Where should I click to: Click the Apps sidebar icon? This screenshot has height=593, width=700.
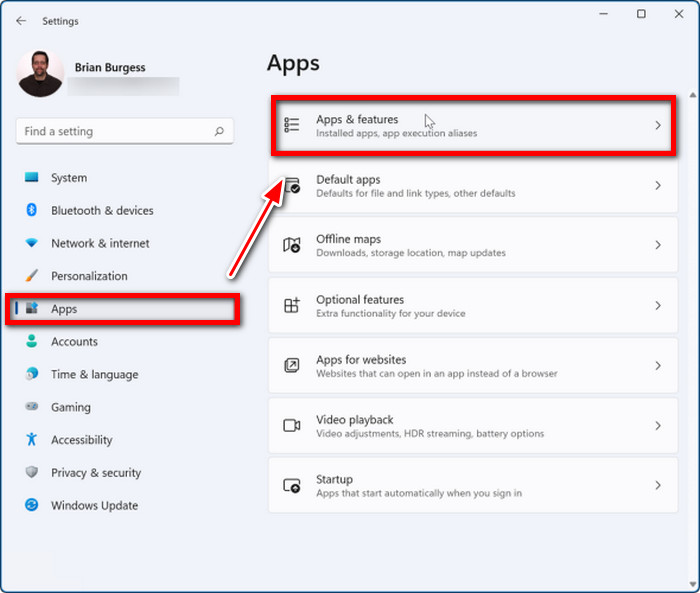[32, 308]
